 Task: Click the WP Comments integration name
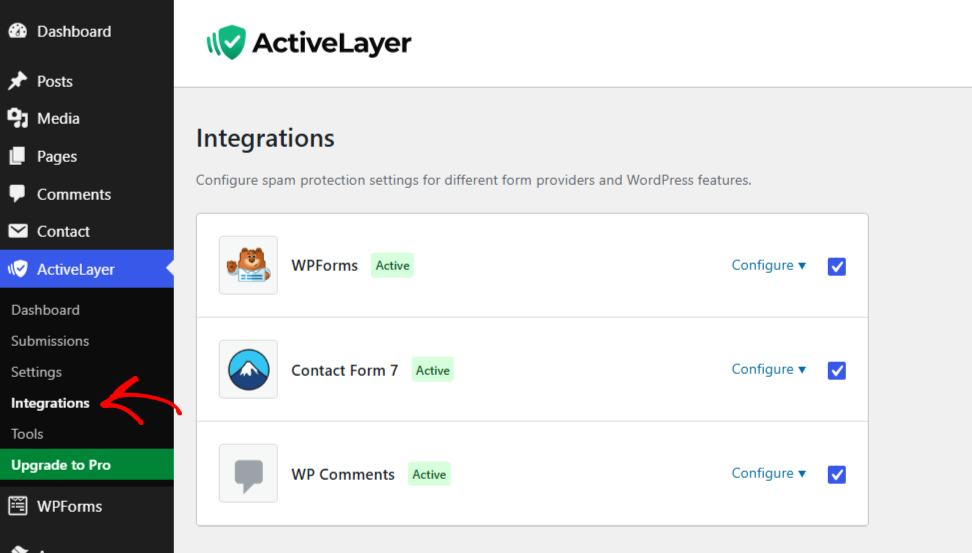[343, 474]
